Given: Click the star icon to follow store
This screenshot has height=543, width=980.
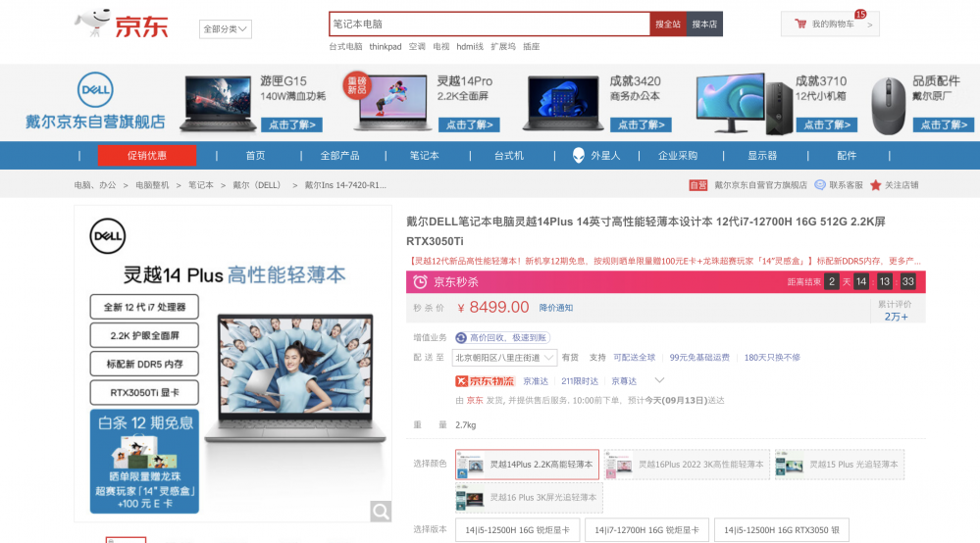Looking at the screenshot, I should coord(875,185).
